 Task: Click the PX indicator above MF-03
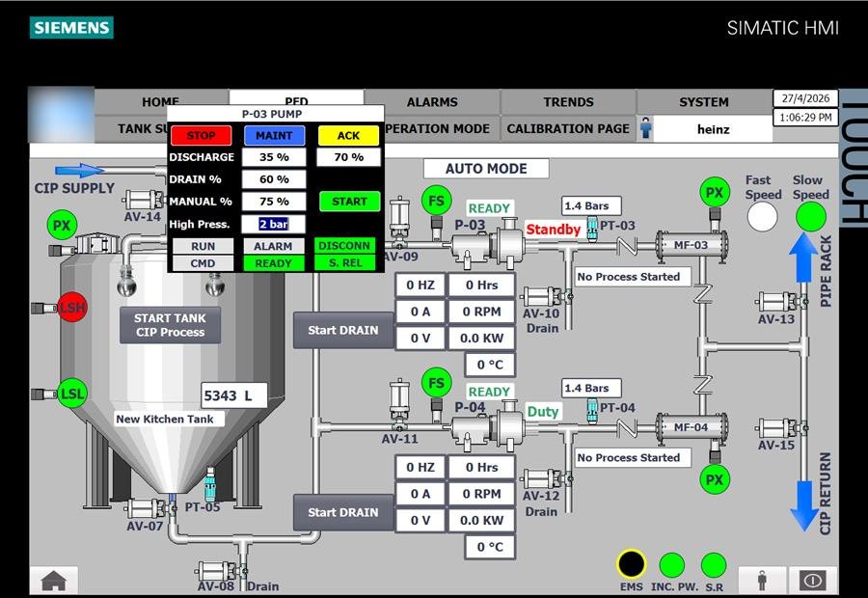tap(715, 192)
